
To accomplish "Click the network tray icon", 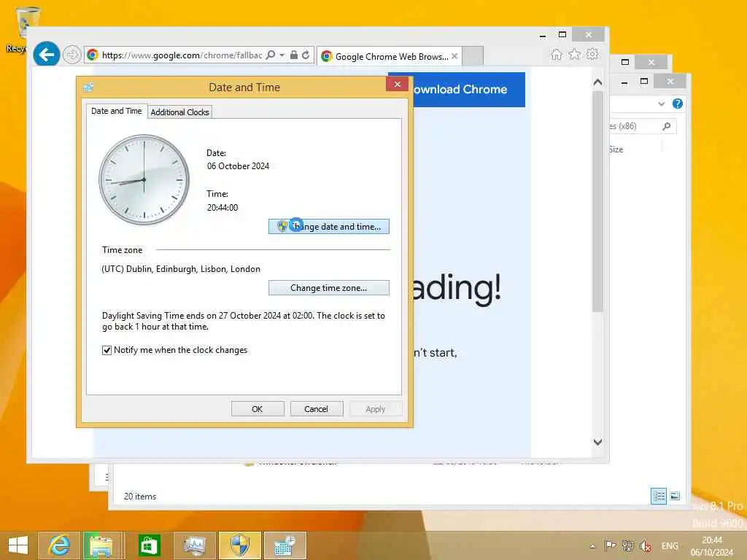I will pos(628,546).
